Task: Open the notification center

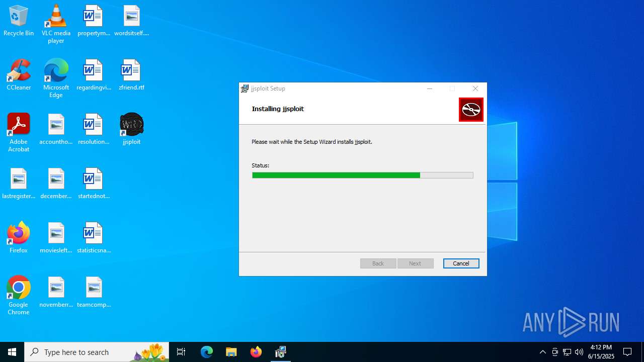Action: click(x=627, y=352)
